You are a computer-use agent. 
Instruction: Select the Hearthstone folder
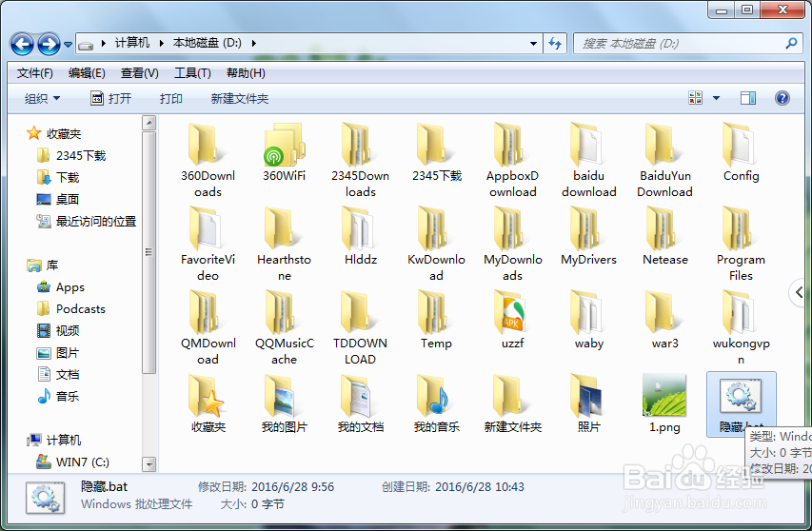click(x=285, y=245)
